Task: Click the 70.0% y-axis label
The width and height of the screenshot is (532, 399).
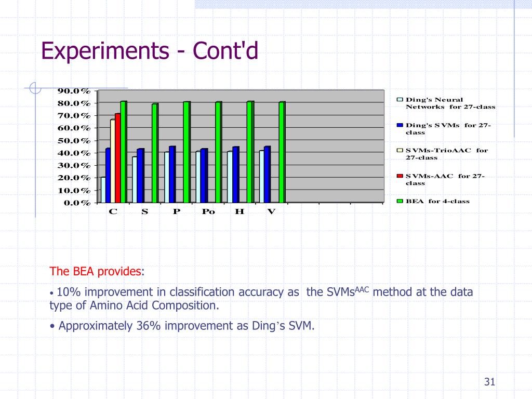Action: pyautogui.click(x=74, y=116)
